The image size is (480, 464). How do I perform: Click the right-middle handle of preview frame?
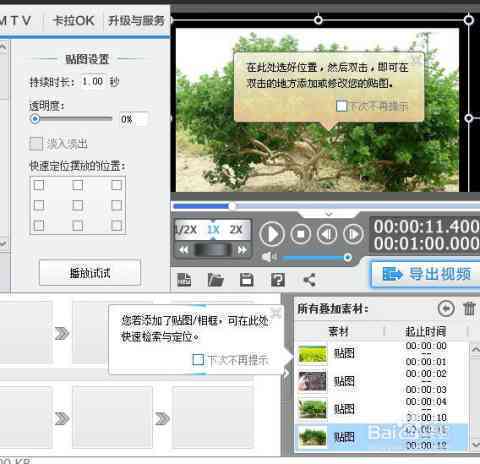(469, 118)
